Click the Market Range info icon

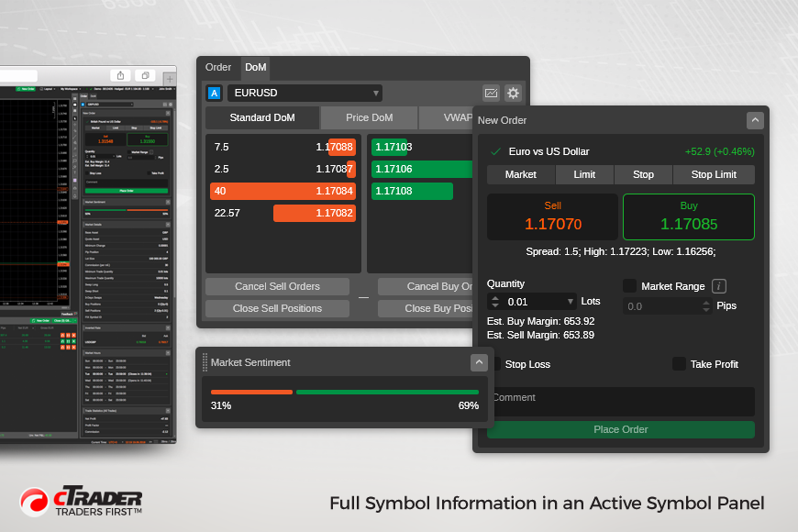(x=720, y=286)
